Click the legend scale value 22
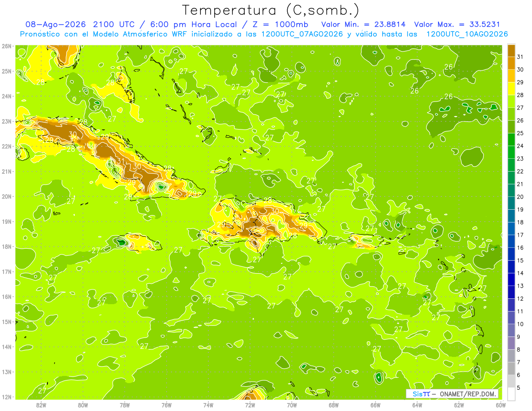 click(520, 171)
